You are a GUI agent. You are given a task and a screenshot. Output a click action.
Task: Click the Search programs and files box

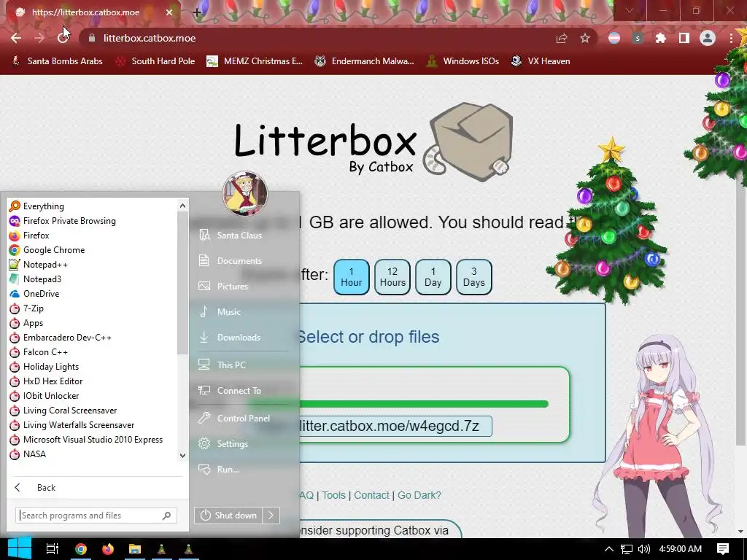point(96,516)
